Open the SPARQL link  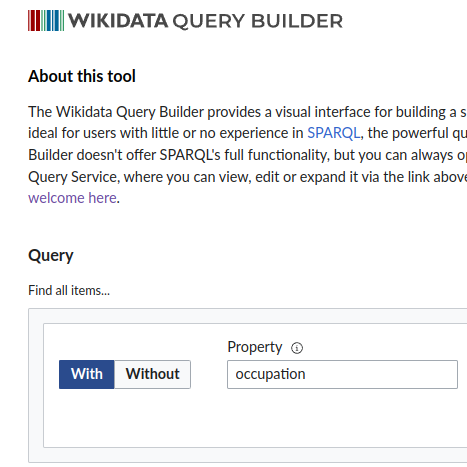coord(334,133)
